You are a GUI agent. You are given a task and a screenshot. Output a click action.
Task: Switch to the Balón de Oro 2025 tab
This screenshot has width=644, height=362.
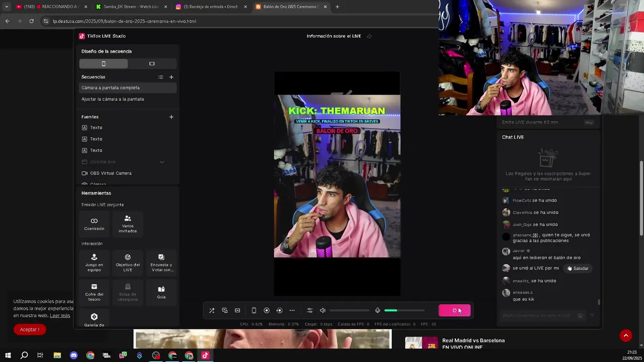tap(291, 7)
